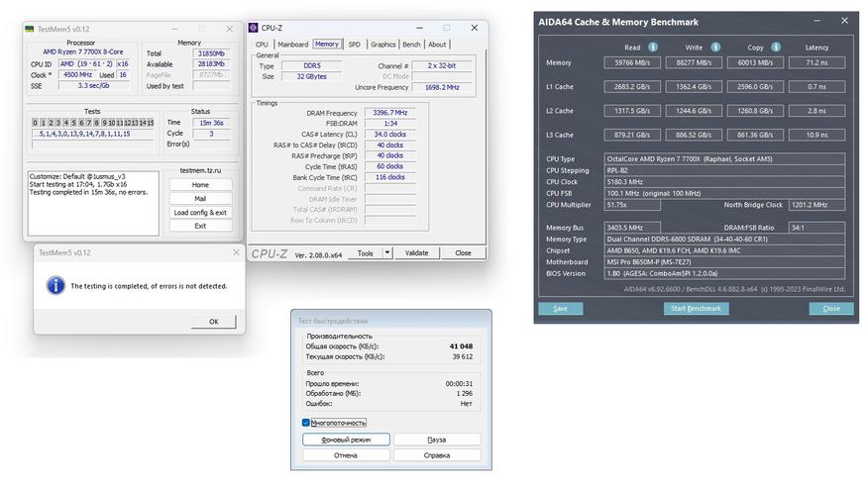
Task: Click the Copy info icon in AIDA64
Action: (777, 47)
